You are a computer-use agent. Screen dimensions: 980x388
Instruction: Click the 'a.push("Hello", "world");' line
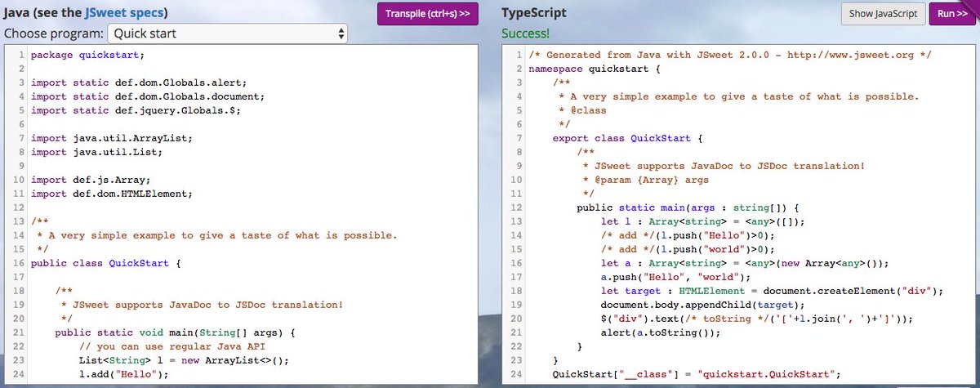676,277
